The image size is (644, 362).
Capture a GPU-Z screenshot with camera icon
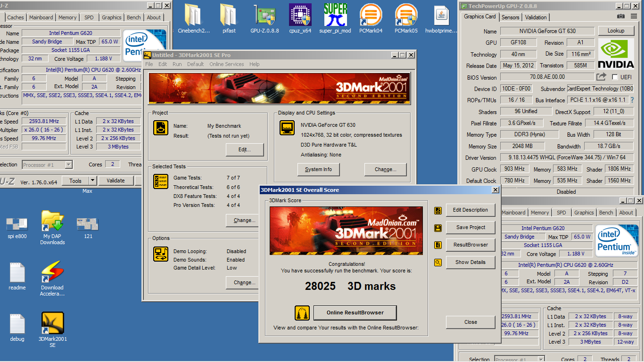pyautogui.click(x=621, y=16)
